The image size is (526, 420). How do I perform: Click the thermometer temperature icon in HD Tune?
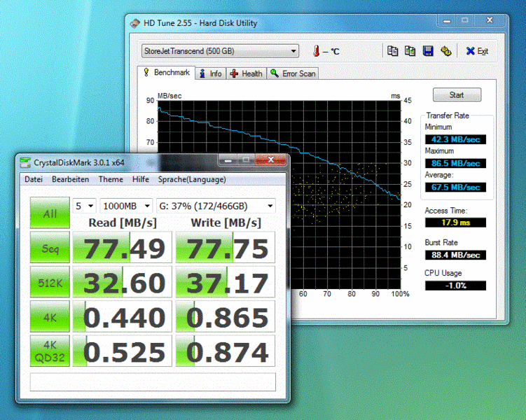coord(316,51)
